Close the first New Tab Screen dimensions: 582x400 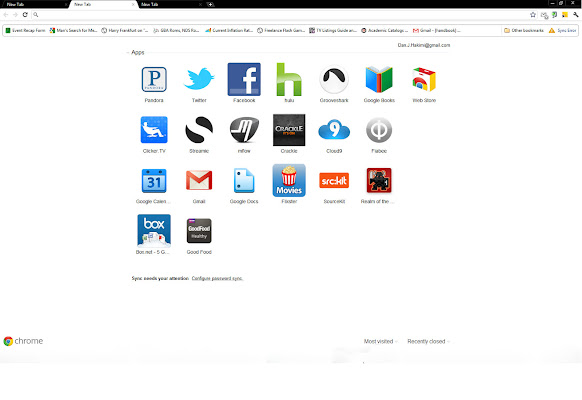tap(66, 4)
